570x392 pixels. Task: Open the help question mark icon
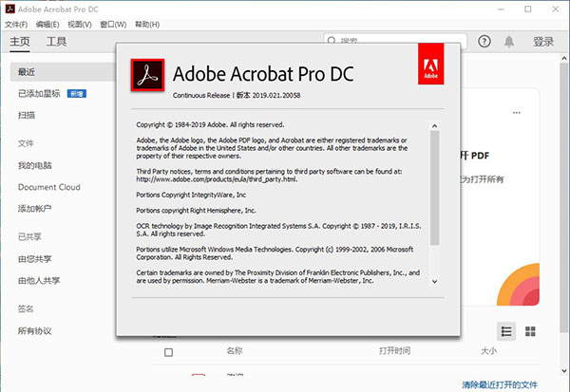(x=484, y=42)
